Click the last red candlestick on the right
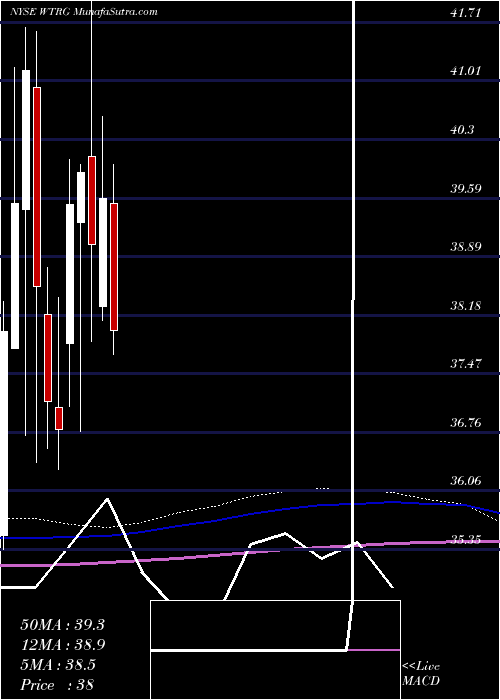Viewport: 500px width, 700px height. click(114, 267)
